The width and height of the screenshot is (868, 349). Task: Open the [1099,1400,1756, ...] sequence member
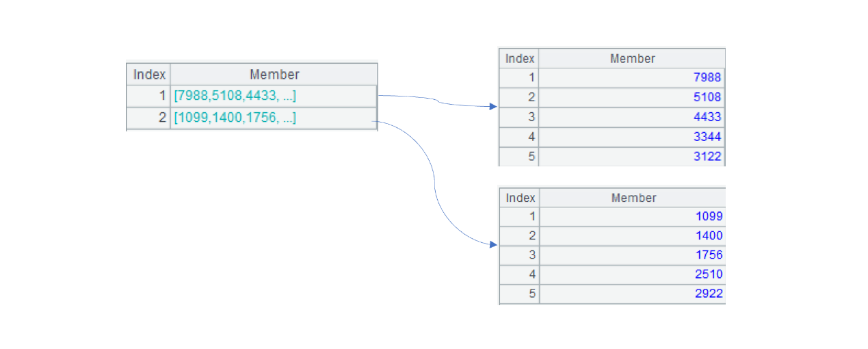coord(235,118)
